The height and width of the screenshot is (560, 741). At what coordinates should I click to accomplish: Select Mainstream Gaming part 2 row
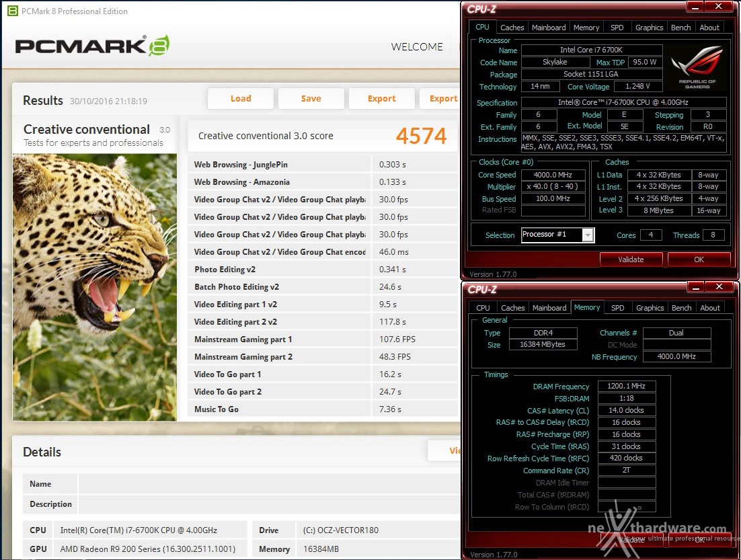[323, 357]
